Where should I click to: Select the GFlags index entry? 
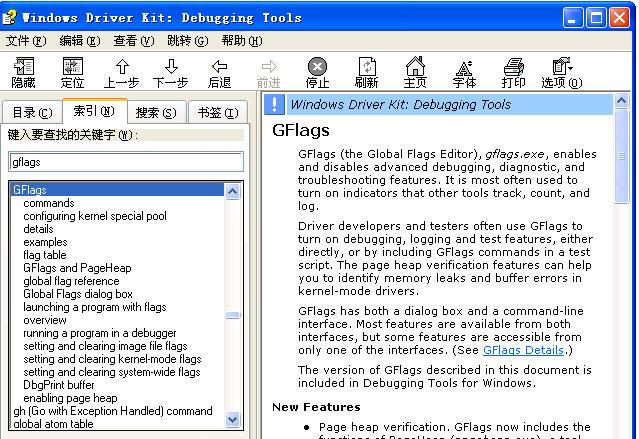tap(118, 190)
